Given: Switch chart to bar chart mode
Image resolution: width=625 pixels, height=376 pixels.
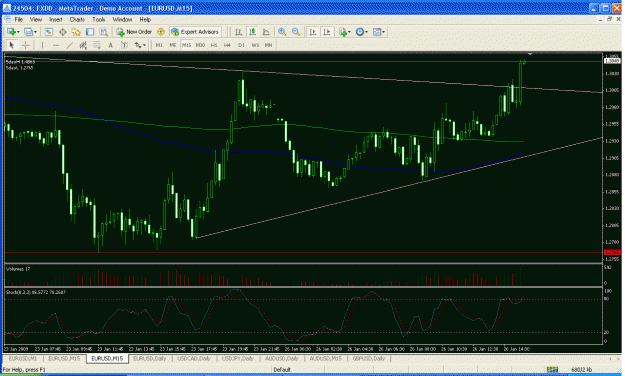Looking at the screenshot, I should pyautogui.click(x=238, y=32).
